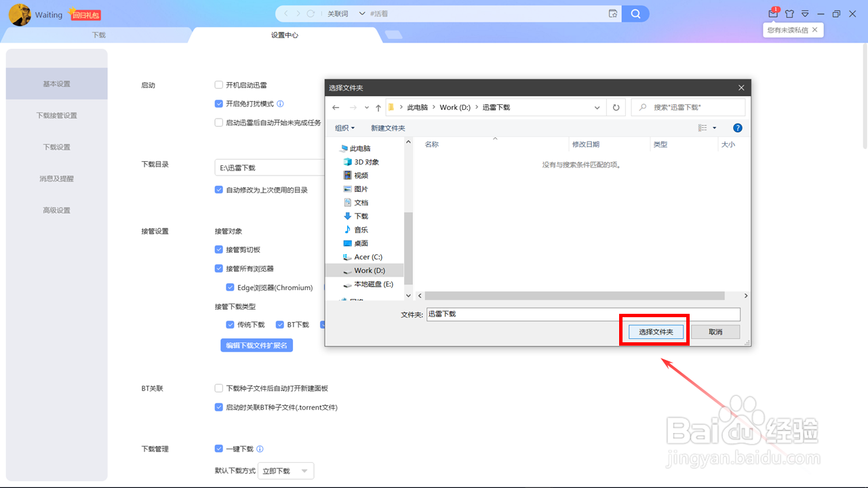Screen dimensions: 868x488
Task: Select 下载设置 in settings sidebar
Action: coord(57,147)
